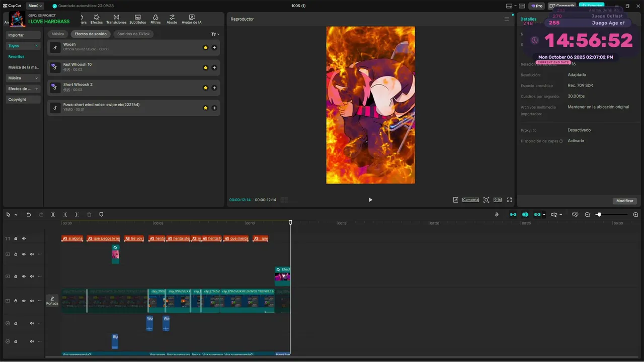Toggle main track magnet

[x=513, y=215]
